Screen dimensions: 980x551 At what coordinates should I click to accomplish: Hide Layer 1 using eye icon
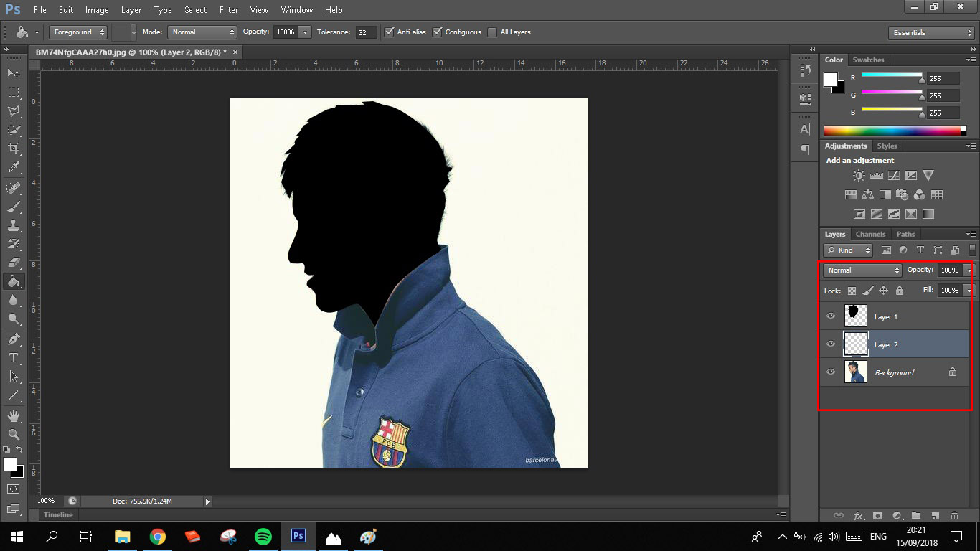[x=831, y=316]
